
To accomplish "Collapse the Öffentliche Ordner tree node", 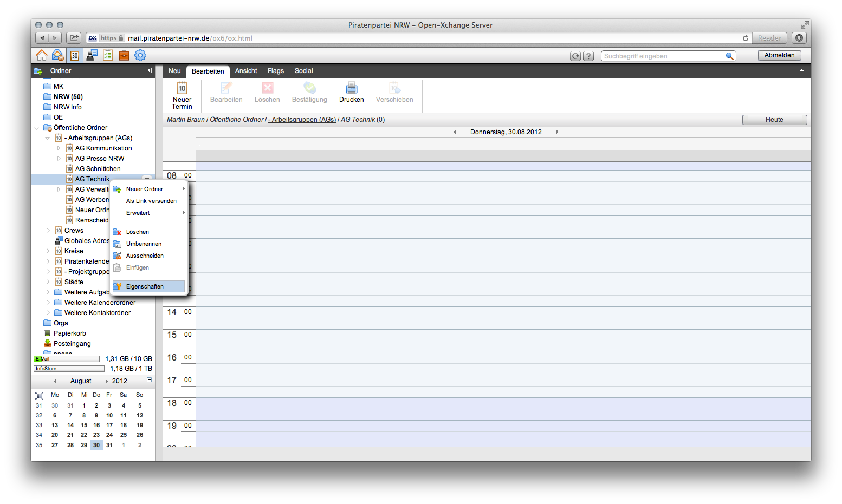I will [x=37, y=128].
